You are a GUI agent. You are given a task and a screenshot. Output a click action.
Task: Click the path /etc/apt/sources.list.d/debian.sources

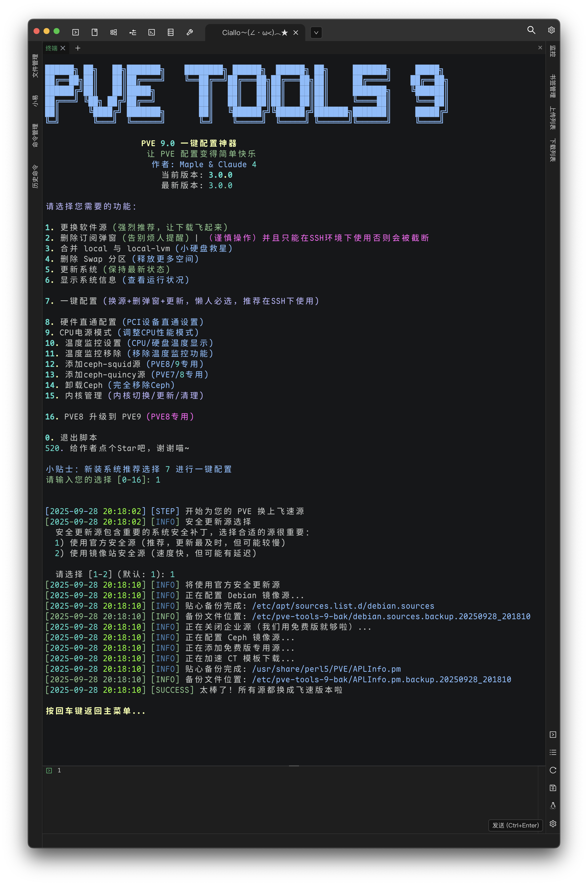pyautogui.click(x=343, y=606)
